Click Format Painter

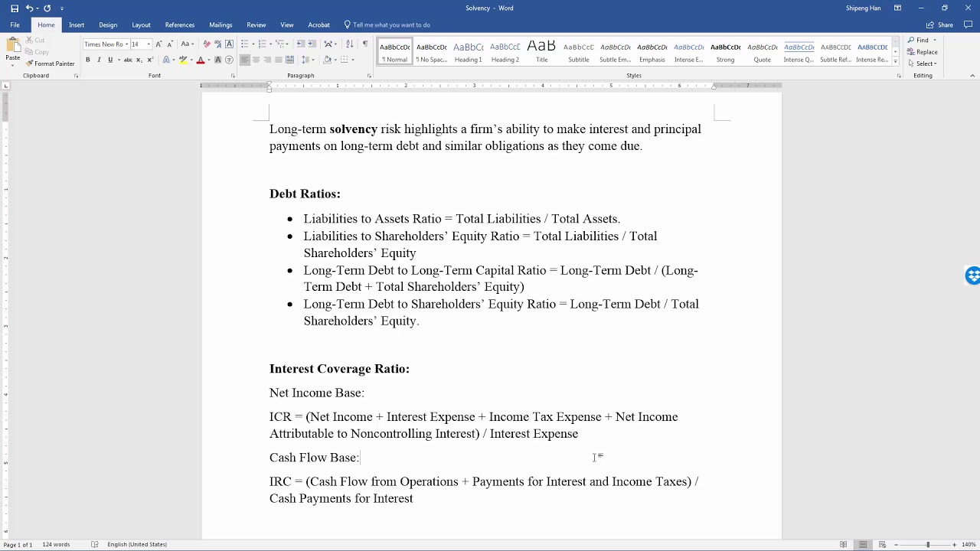click(x=50, y=64)
